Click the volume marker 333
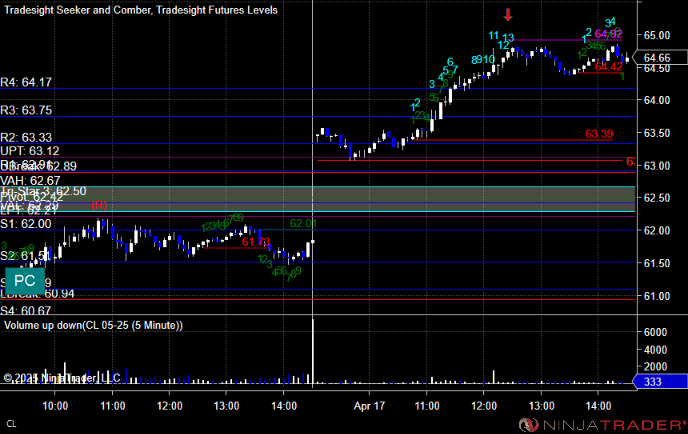 point(661,382)
